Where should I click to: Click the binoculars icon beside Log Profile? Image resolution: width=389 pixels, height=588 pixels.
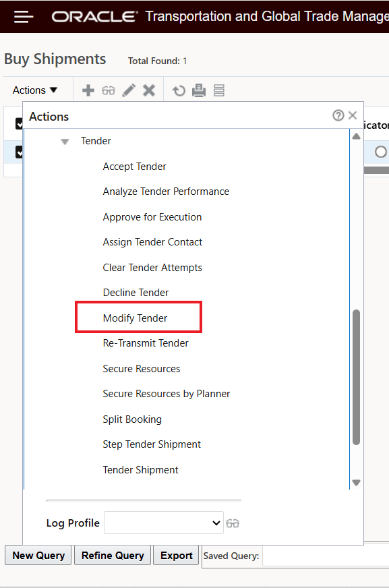[232, 523]
